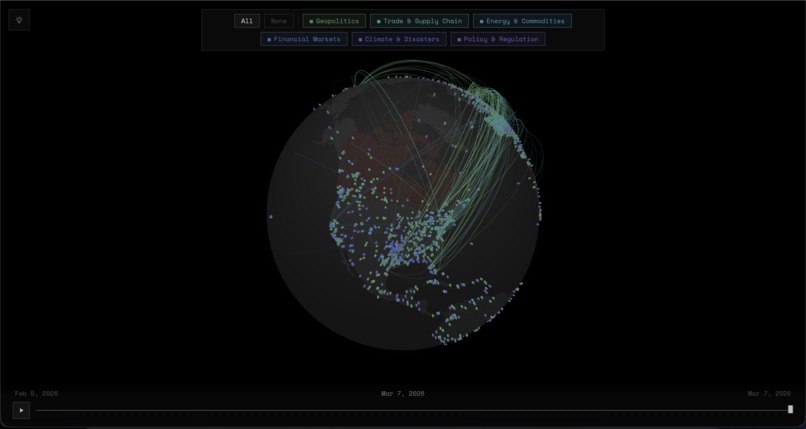Toggle Policy & Regulation filter
The image size is (806, 429).
498,40
